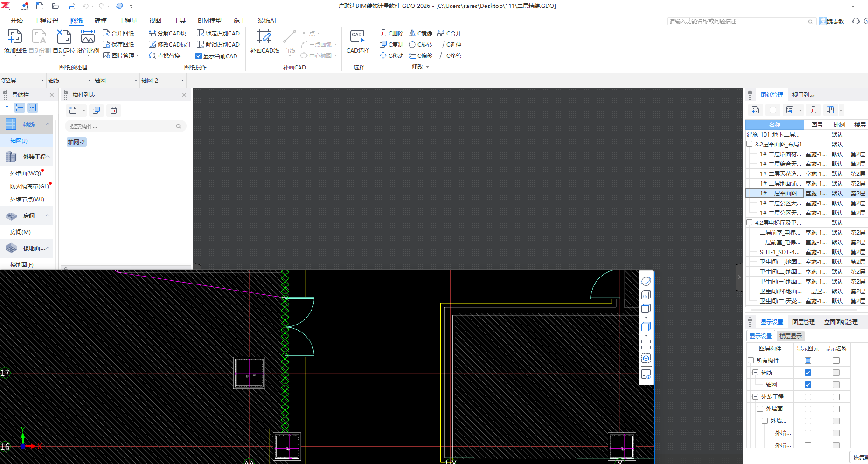Click the CAD选择 selection icon
868x464 pixels.
coord(358,36)
